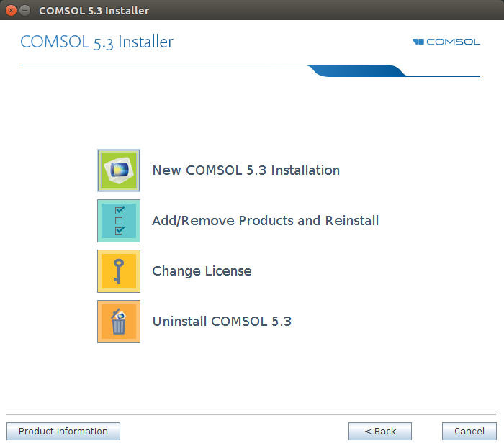This screenshot has width=504, height=446.
Task: Click the COMSOL logo mark in header
Action: 418,42
